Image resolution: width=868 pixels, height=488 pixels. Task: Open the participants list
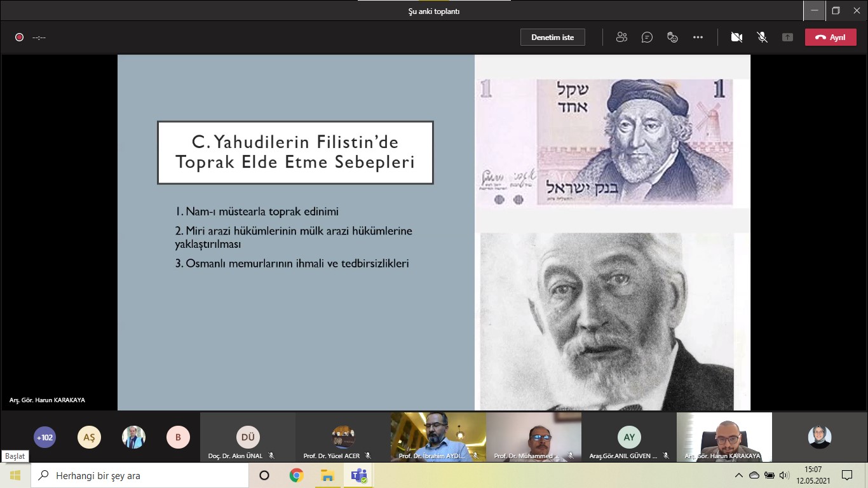621,37
